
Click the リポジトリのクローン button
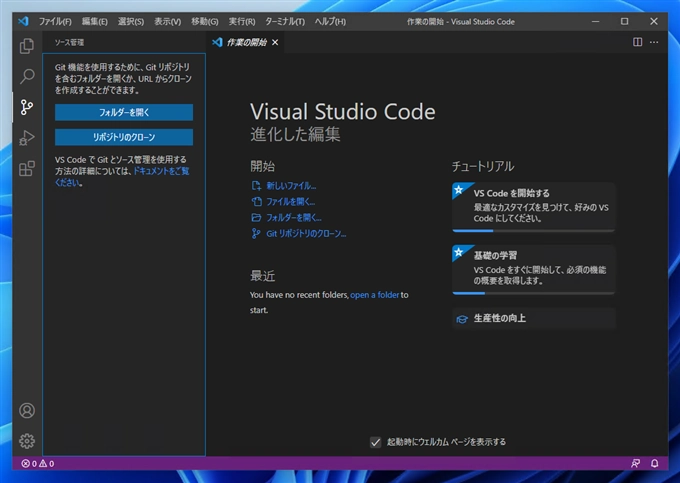pyautogui.click(x=124, y=137)
